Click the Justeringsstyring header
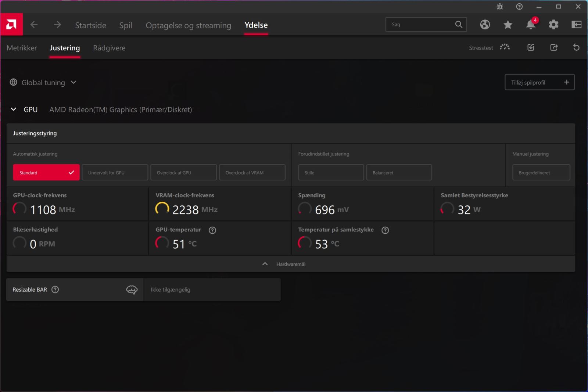The height and width of the screenshot is (392, 588). point(35,133)
